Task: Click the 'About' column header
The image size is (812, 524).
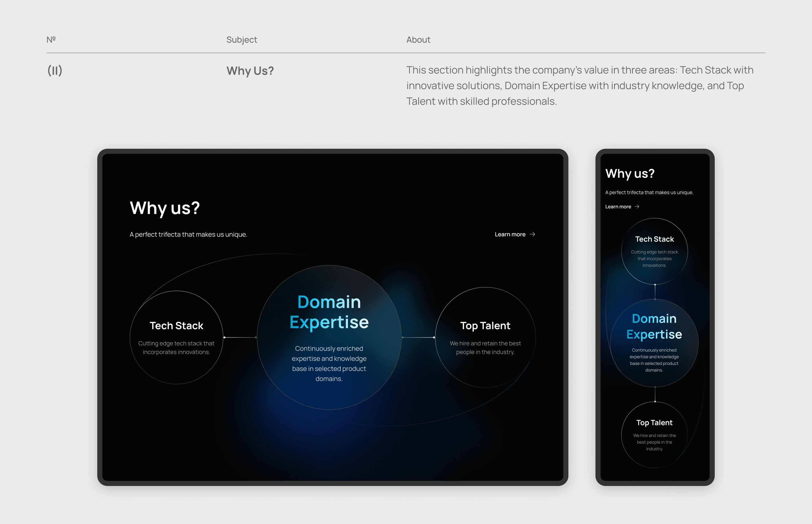Action: [x=418, y=40]
